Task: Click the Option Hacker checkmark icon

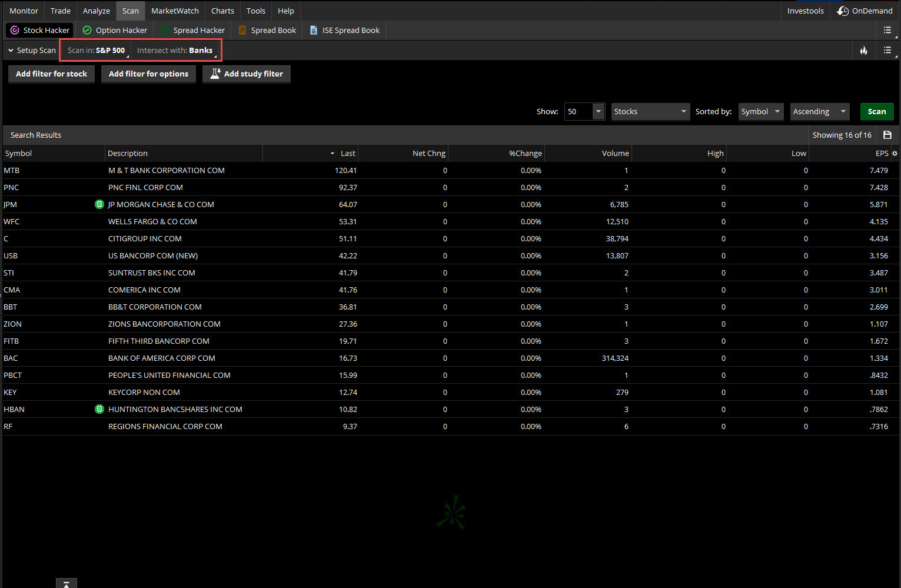Action: [87, 30]
